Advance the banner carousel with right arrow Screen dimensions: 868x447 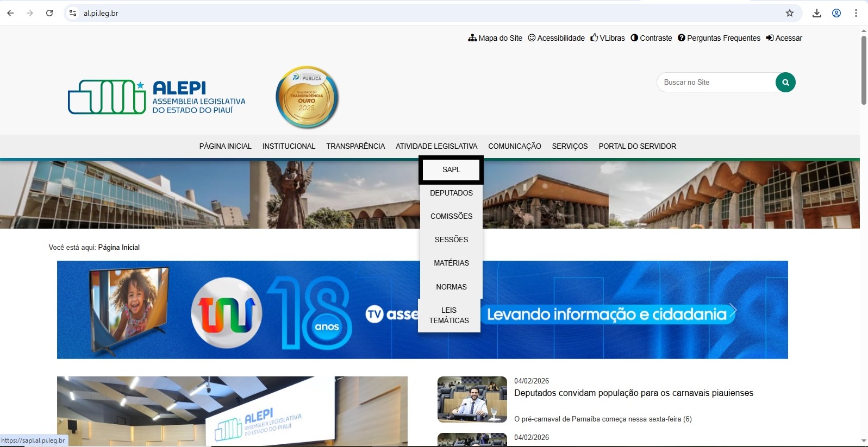tap(732, 310)
